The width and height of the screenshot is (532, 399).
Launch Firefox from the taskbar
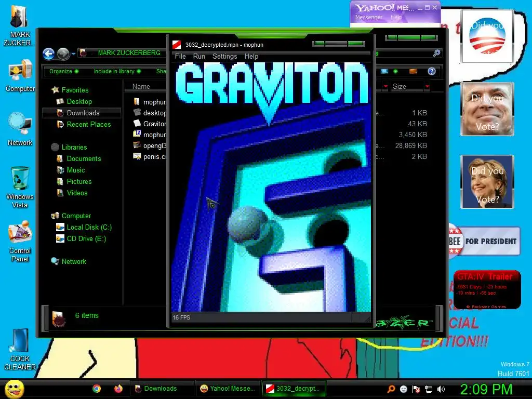coord(118,389)
